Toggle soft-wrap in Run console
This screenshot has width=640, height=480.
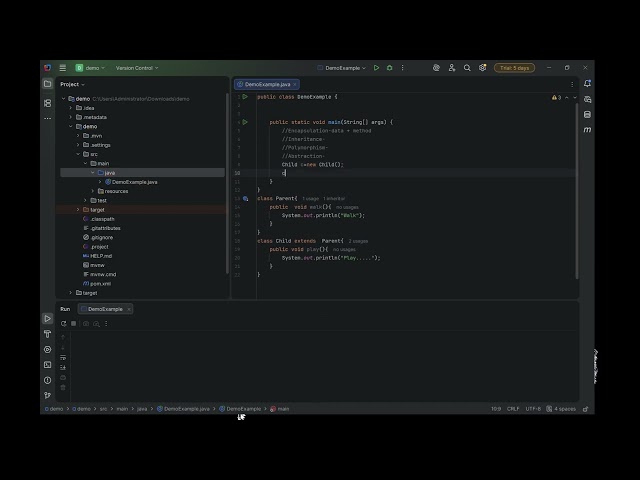(x=63, y=358)
